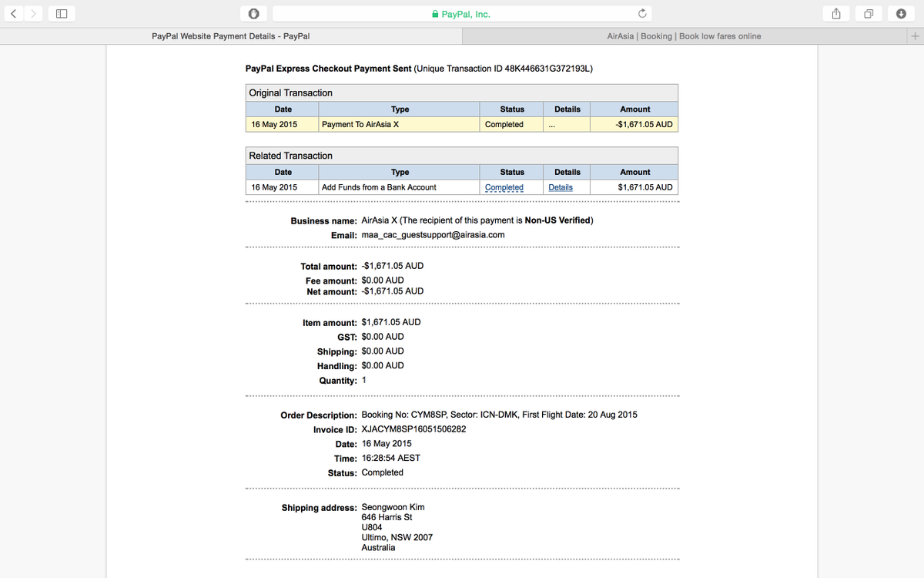Open the Downloads icon in toolbar
Image resolution: width=924 pixels, height=578 pixels.
[900, 14]
